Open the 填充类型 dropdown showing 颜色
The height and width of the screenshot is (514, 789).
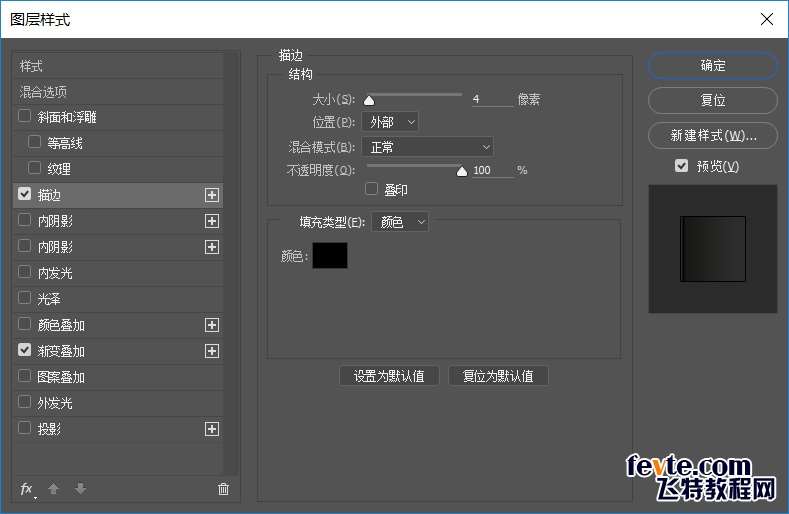[400, 222]
